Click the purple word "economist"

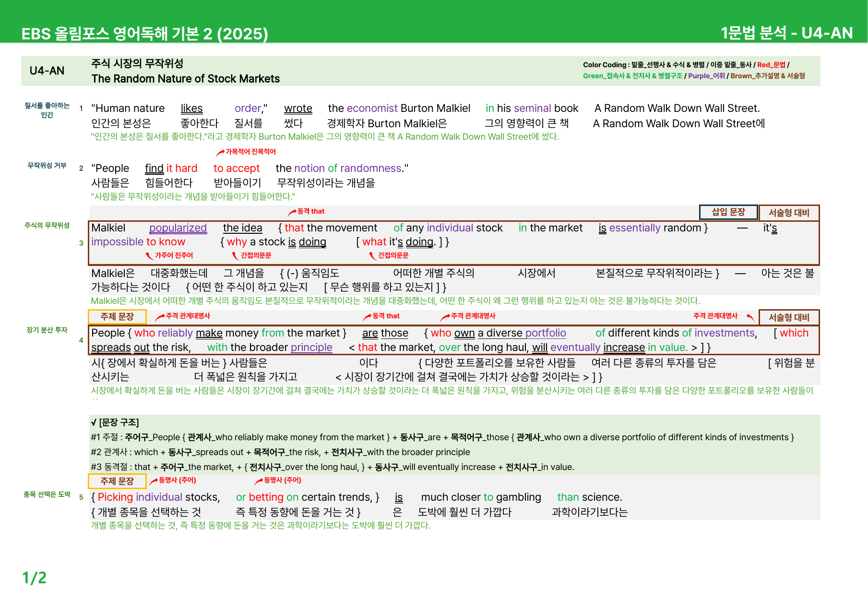point(372,108)
